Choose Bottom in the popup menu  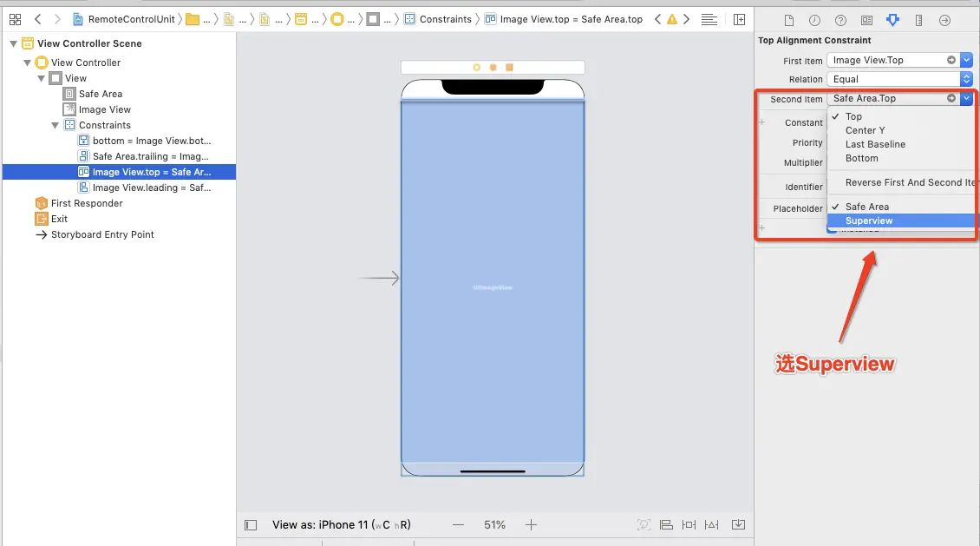pos(861,158)
